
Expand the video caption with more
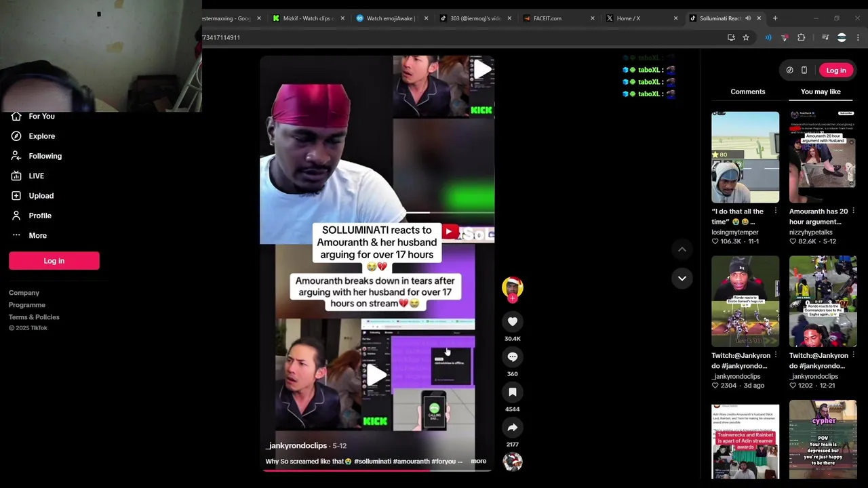(x=478, y=462)
